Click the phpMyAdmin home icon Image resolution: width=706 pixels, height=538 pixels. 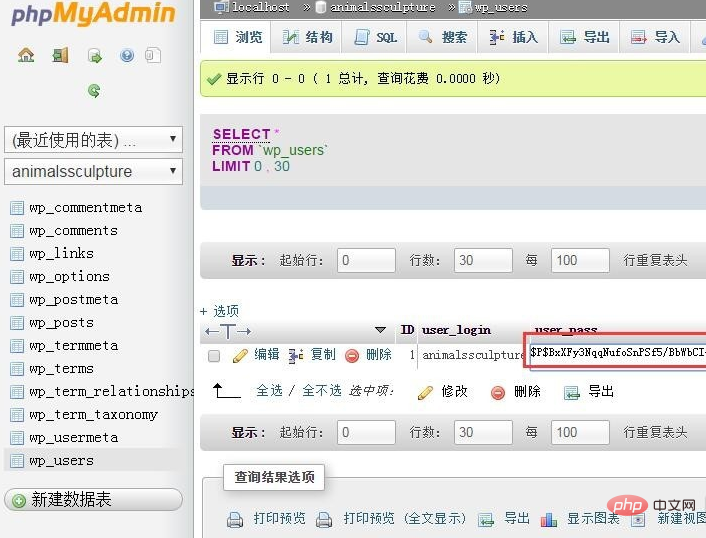coord(26,56)
